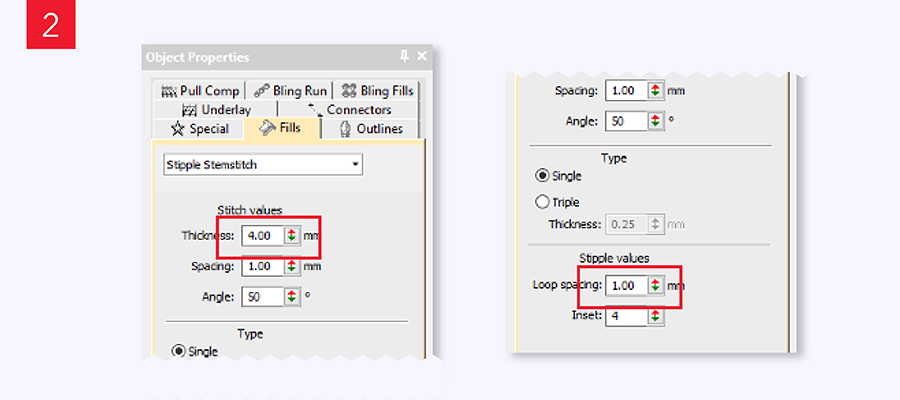Select the Triple type radio button

(543, 202)
